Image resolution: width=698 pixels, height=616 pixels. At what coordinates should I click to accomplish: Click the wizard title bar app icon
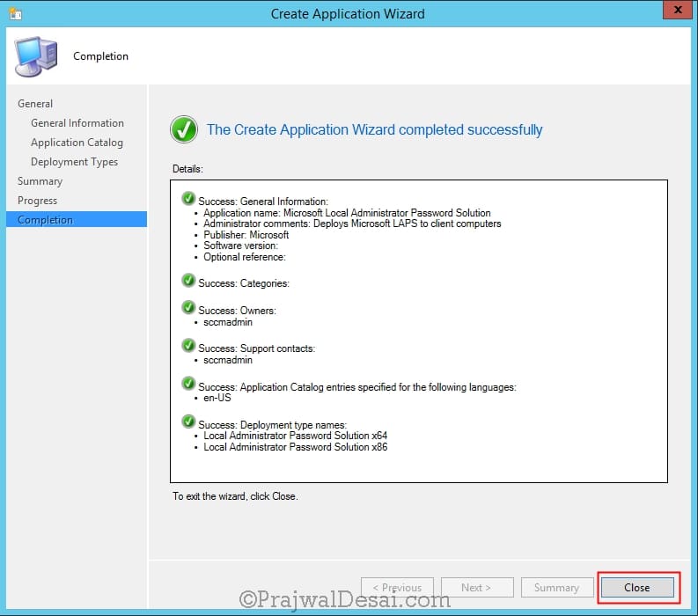[x=16, y=14]
